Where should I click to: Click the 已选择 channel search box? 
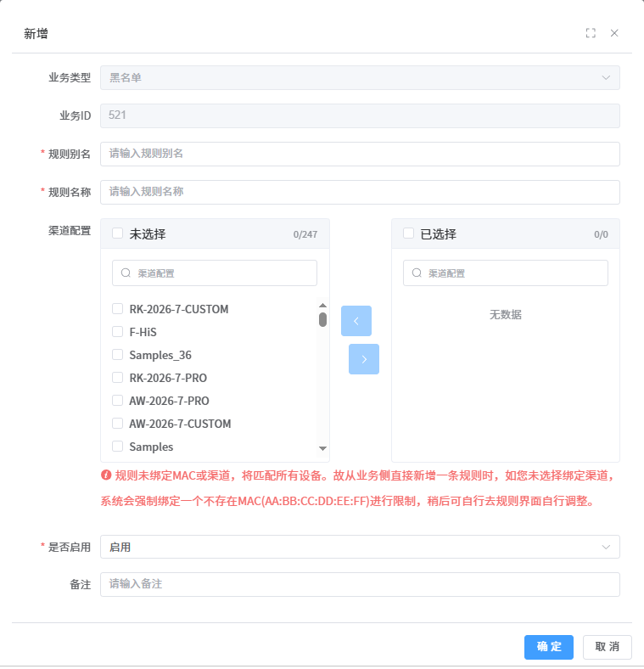506,273
